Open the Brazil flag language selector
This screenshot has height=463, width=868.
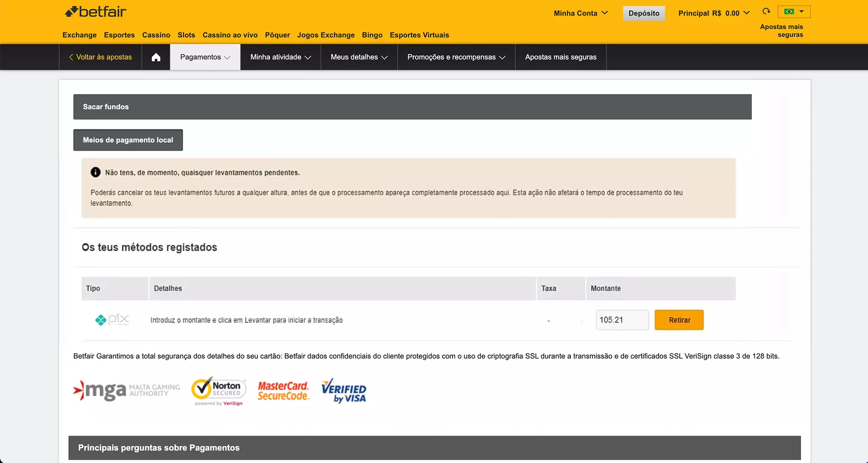(794, 12)
